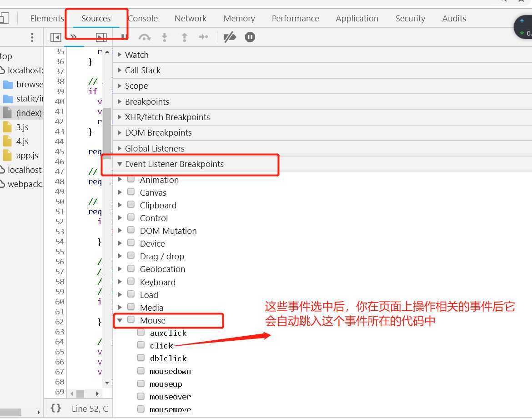Deactivate breakpoints using the toolbar icon
The image size is (532, 419).
tap(230, 37)
